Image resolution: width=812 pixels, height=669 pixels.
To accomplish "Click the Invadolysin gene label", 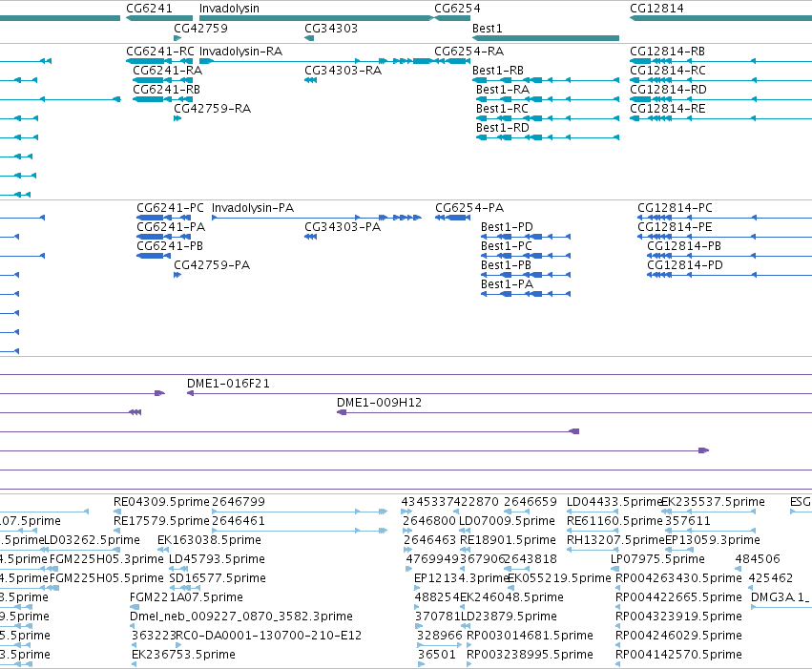I will [x=229, y=9].
